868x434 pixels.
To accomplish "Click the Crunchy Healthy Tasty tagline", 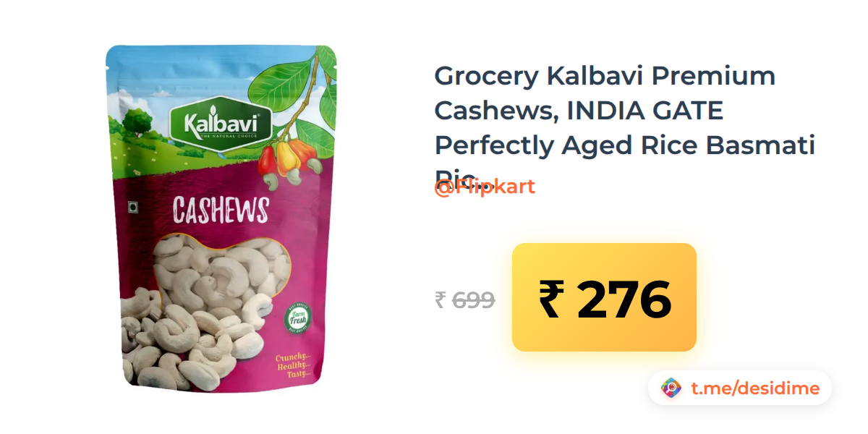I will 293,367.
